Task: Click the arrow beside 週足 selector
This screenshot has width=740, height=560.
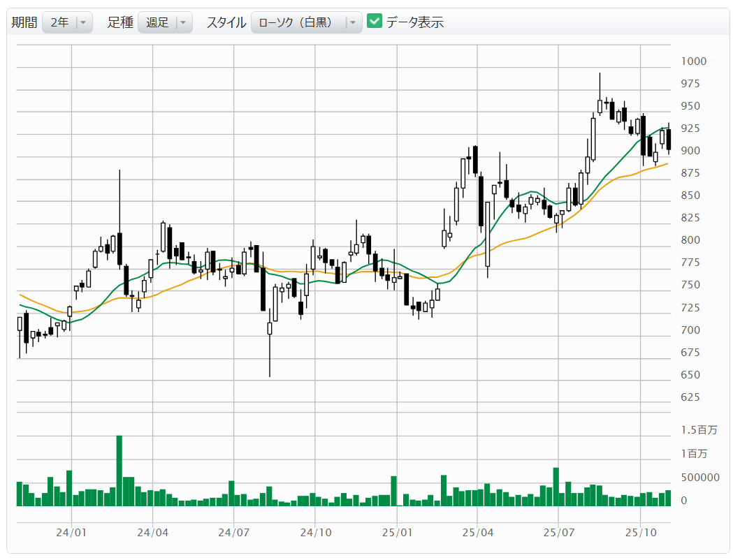Action: [x=183, y=22]
